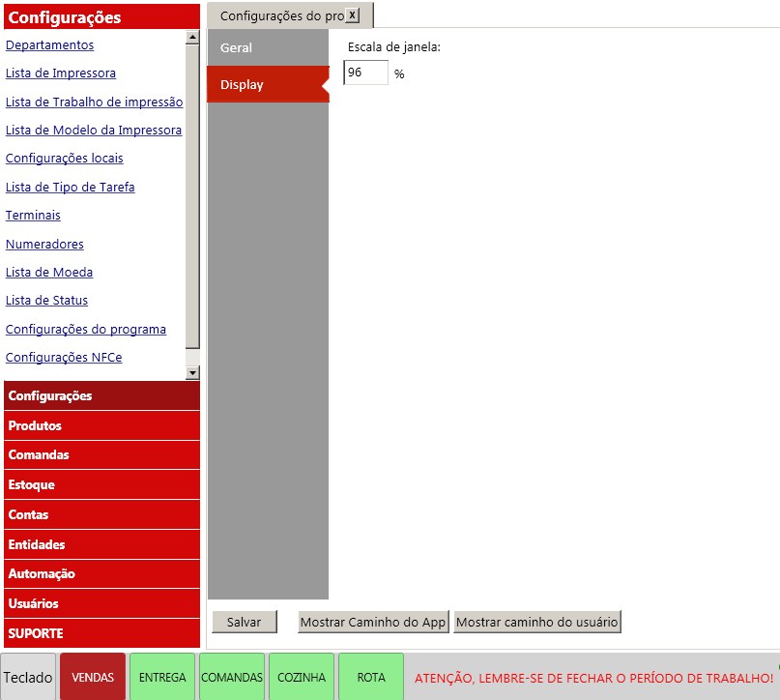The width and height of the screenshot is (780, 700).
Task: Click the red ATENÇÃO work period warning
Action: tap(594, 678)
